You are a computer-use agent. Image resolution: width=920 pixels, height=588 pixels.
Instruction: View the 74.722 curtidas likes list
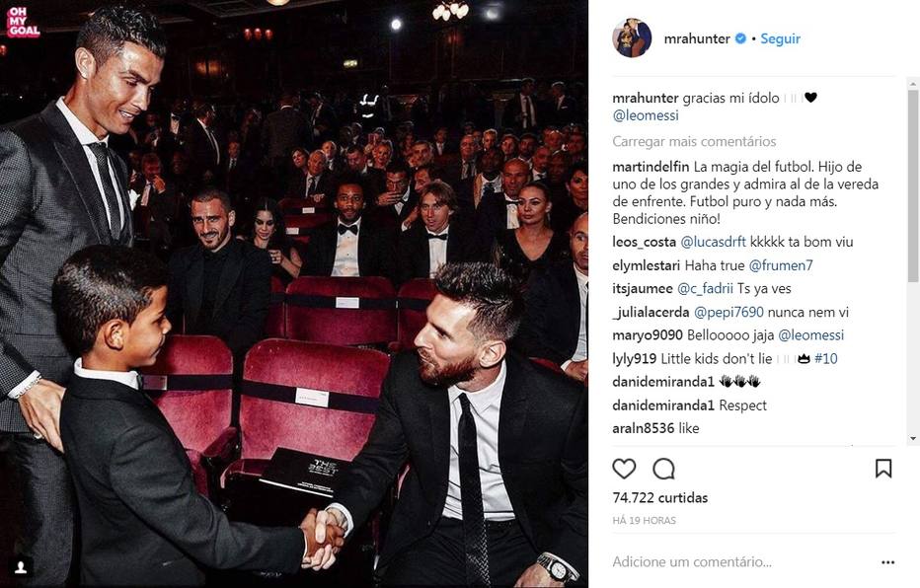(660, 497)
